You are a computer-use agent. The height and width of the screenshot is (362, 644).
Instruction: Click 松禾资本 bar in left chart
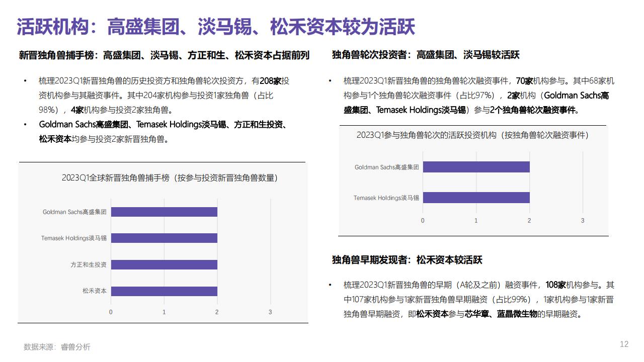coord(164,291)
